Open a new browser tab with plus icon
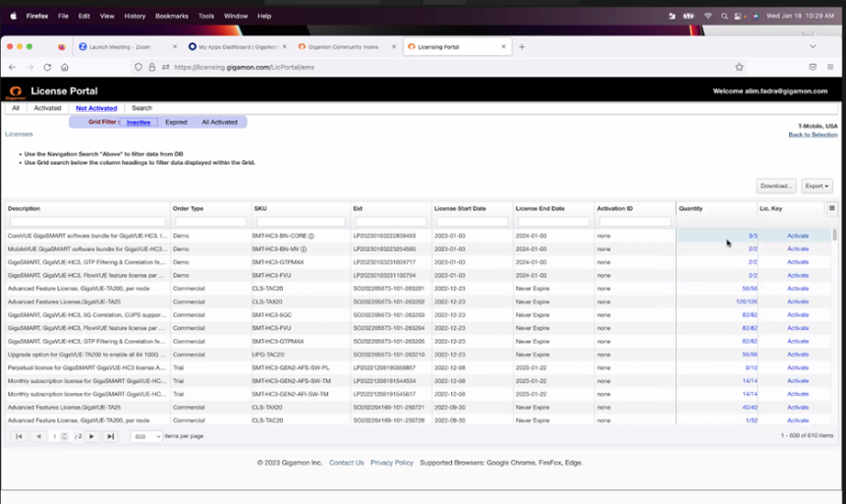The height and width of the screenshot is (504, 846). 522,46
